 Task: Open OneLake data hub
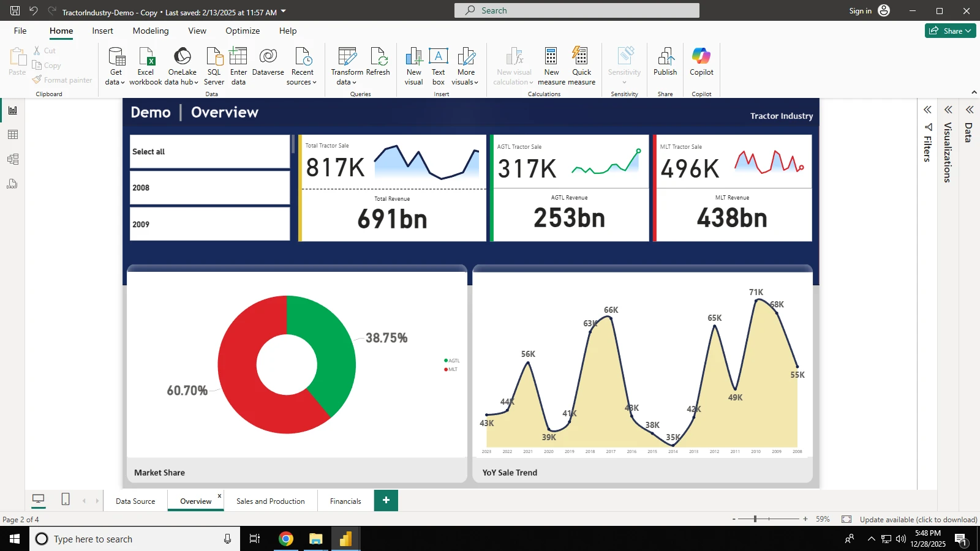pos(182,66)
